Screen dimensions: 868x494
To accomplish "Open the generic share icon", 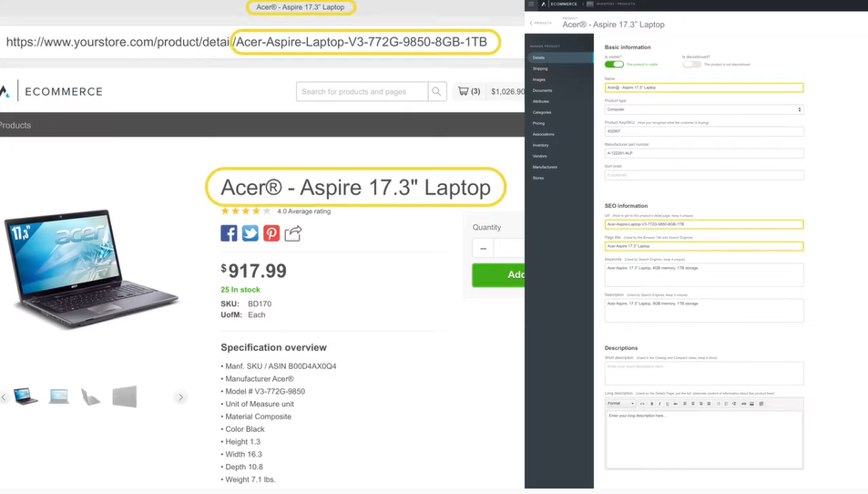I will [293, 233].
